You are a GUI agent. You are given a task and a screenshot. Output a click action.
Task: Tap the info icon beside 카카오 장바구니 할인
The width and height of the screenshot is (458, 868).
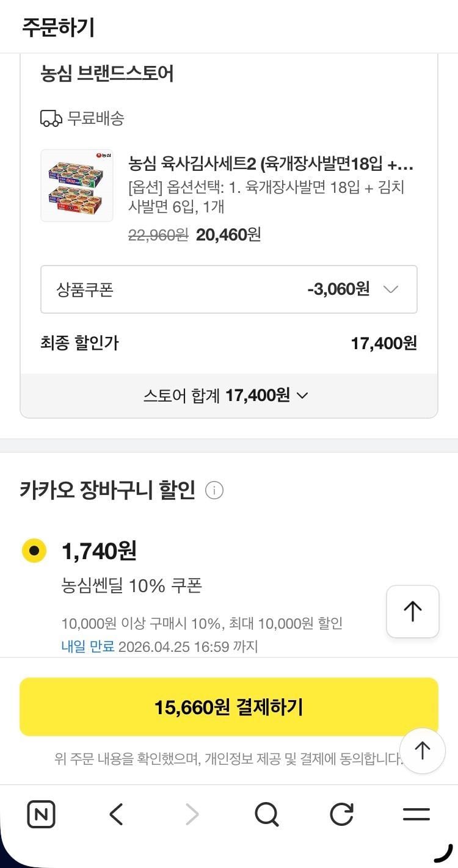coord(214,490)
